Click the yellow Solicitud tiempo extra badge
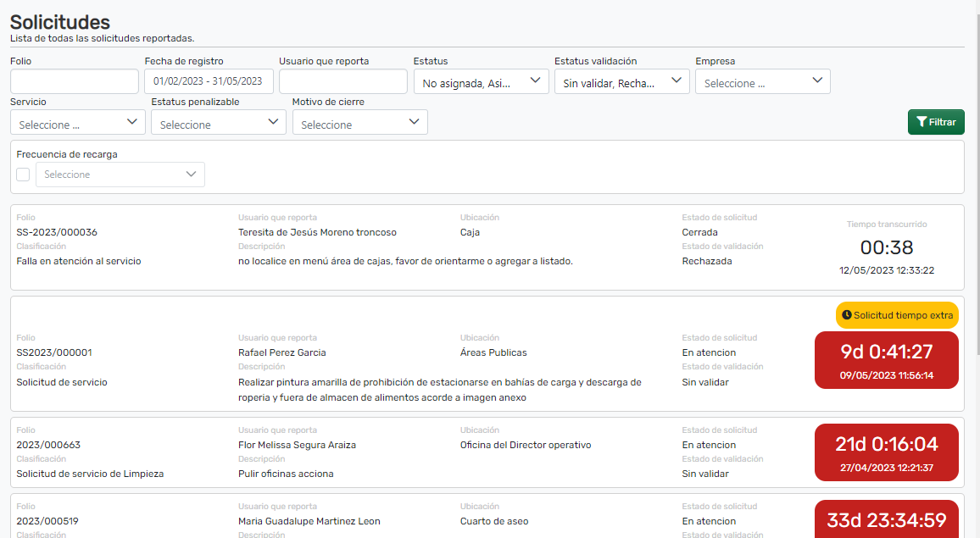 [897, 315]
